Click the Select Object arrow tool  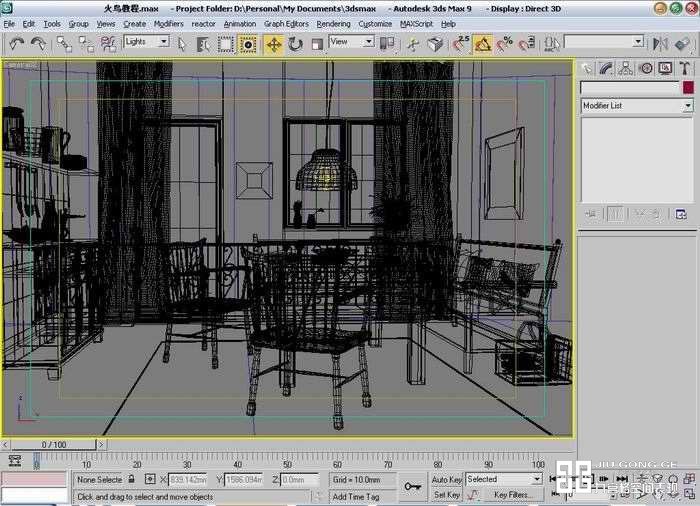(181, 44)
